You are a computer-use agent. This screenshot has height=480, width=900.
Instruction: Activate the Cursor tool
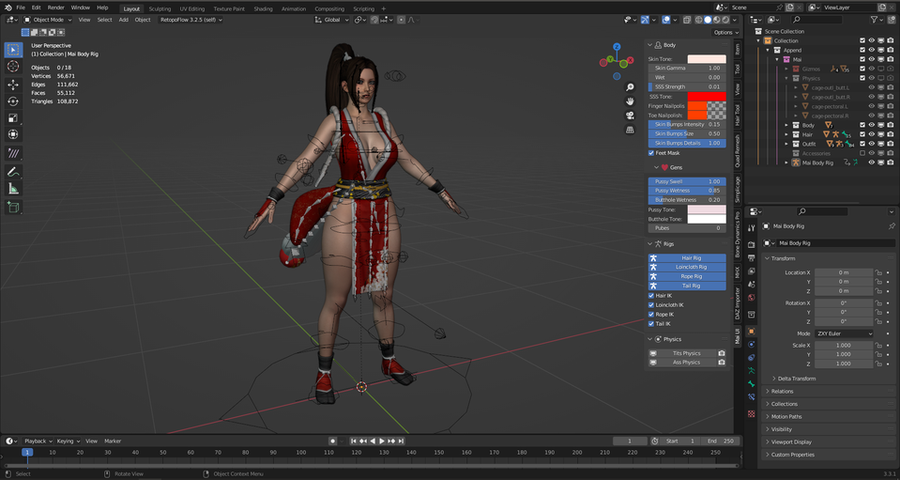coord(13,67)
